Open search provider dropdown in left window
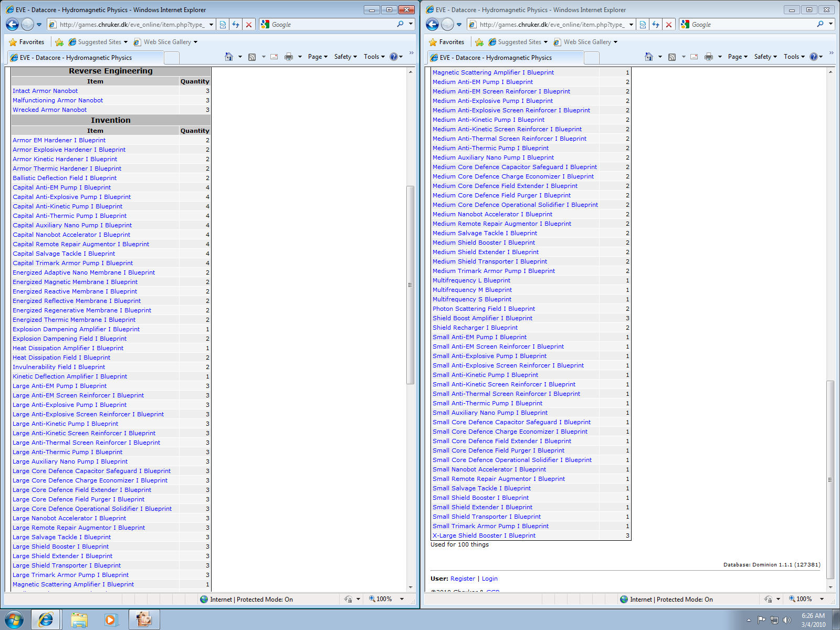The height and width of the screenshot is (630, 840). [411, 24]
